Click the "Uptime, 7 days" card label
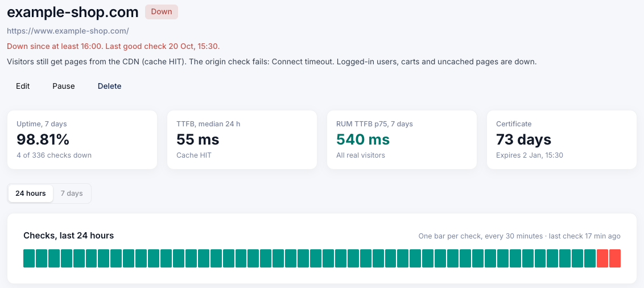The height and width of the screenshot is (288, 644). tap(42, 124)
